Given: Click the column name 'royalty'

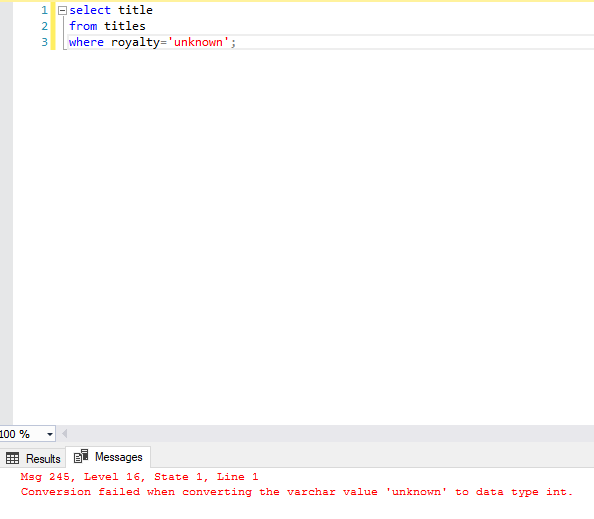Looking at the screenshot, I should [135, 43].
